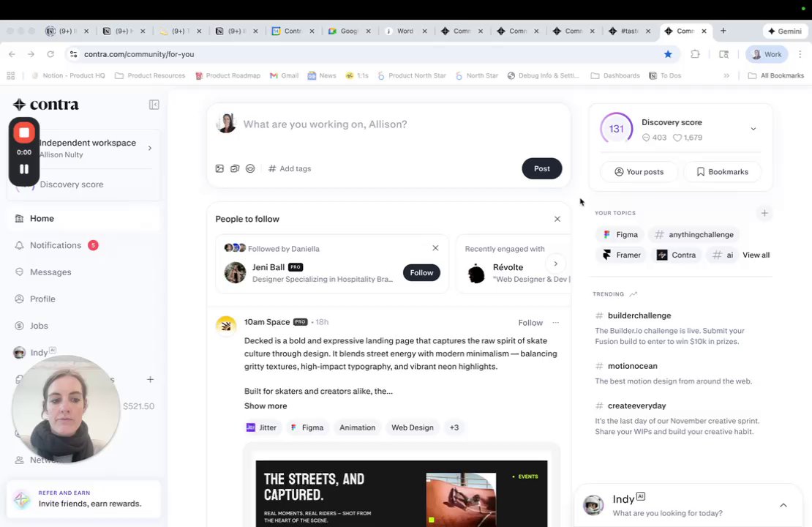Open the motionocean trending topic
Image resolution: width=812 pixels, height=527 pixels.
tap(632, 366)
